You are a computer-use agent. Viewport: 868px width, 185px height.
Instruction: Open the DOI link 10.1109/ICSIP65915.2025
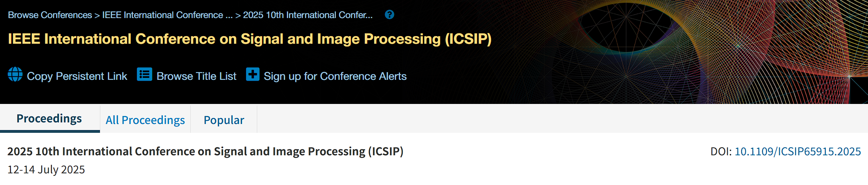797,151
